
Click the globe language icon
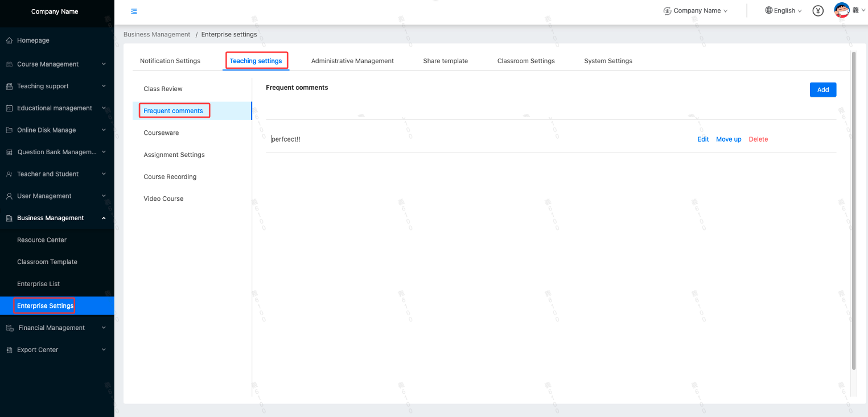769,10
